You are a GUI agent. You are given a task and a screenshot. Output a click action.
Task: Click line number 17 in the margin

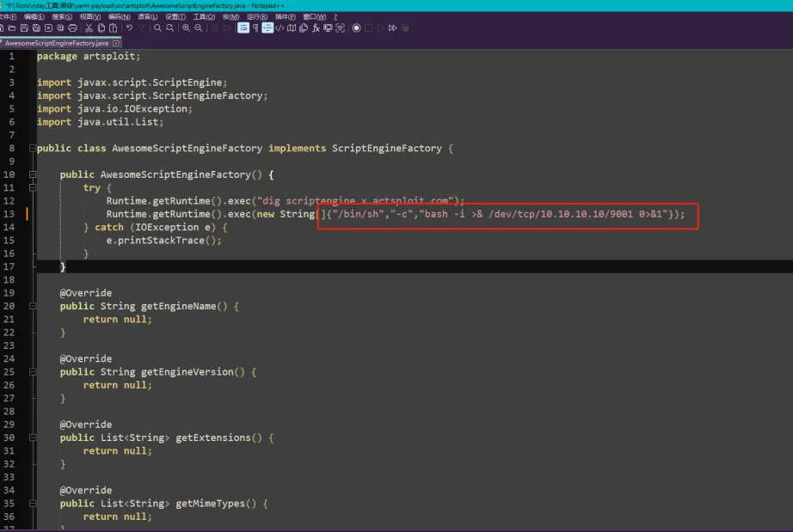[x=9, y=266]
